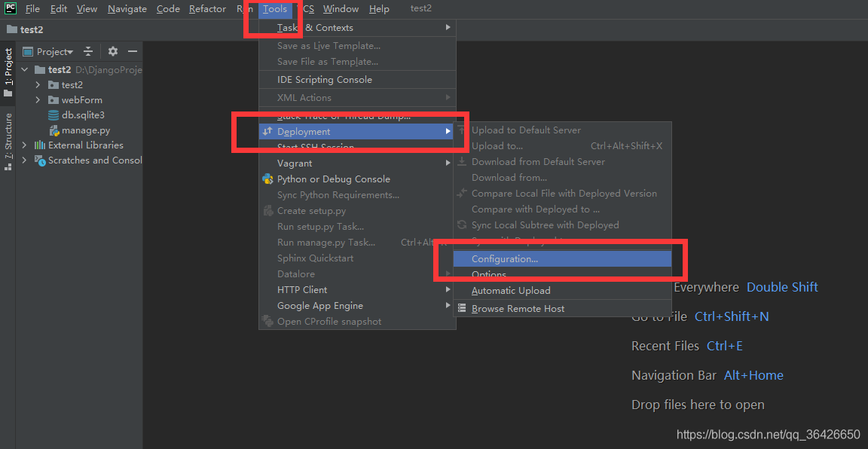Expand Scratches and Consoles node
The height and width of the screenshot is (449, 868).
coord(24,160)
